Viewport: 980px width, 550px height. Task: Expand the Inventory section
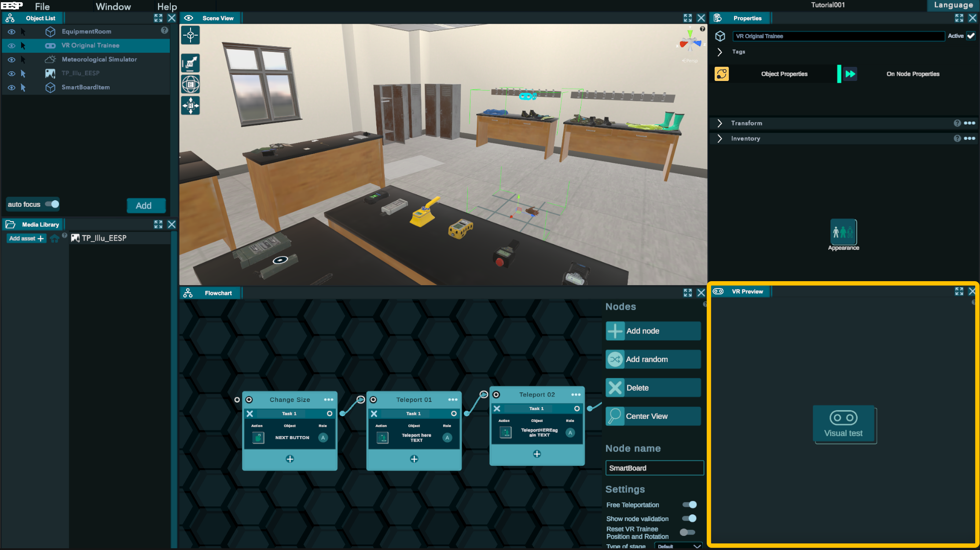point(719,139)
